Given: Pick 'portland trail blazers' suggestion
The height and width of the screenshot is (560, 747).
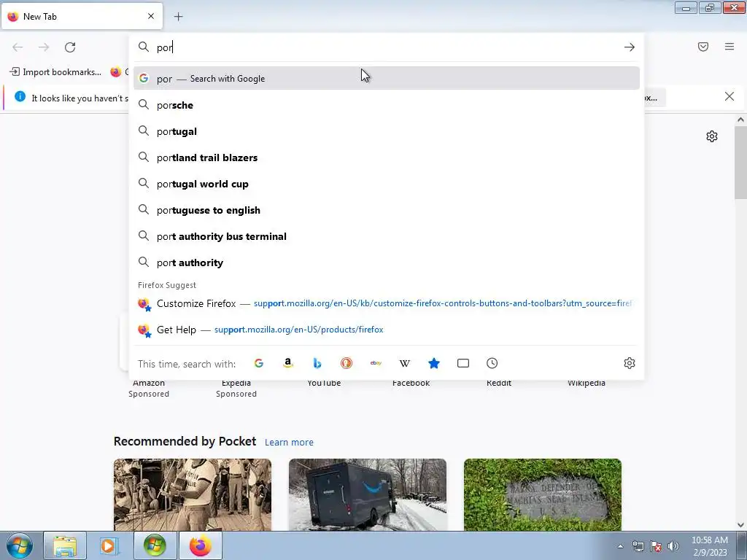Looking at the screenshot, I should pyautogui.click(x=387, y=157).
